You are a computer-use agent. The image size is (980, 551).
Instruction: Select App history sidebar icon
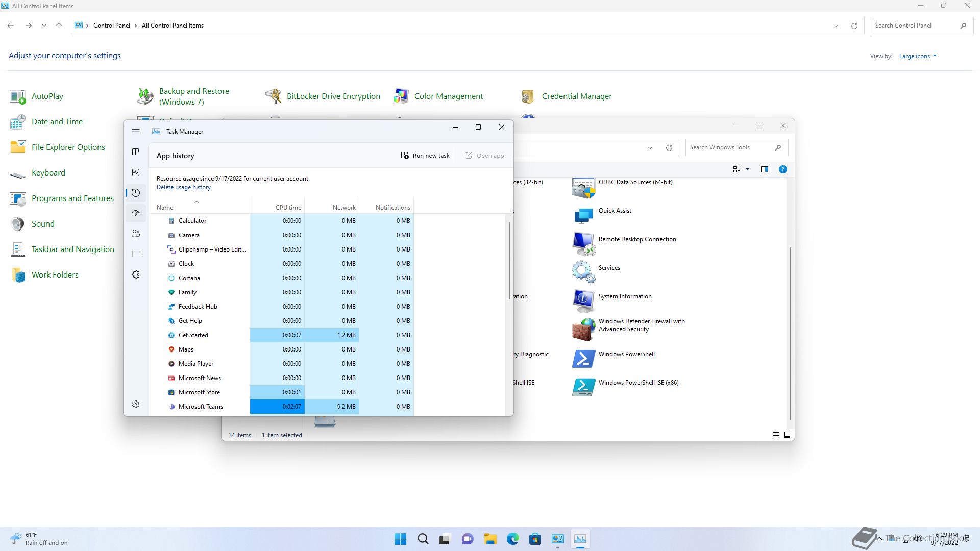coord(136,193)
